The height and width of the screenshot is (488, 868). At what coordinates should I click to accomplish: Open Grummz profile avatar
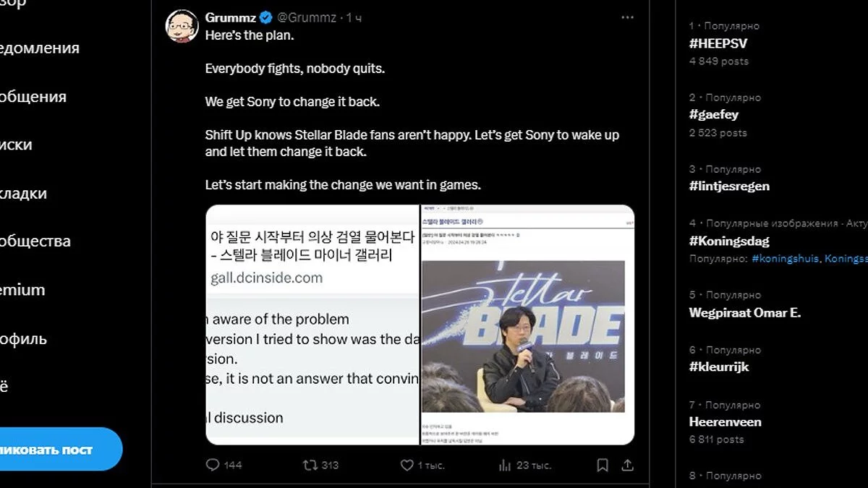[182, 26]
